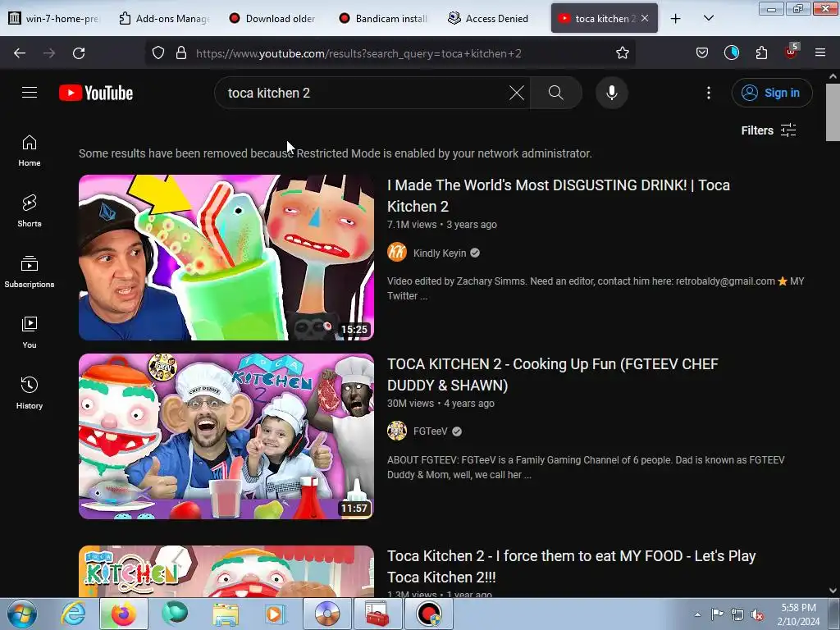Open the file explorer taskbar icon

tap(226, 614)
